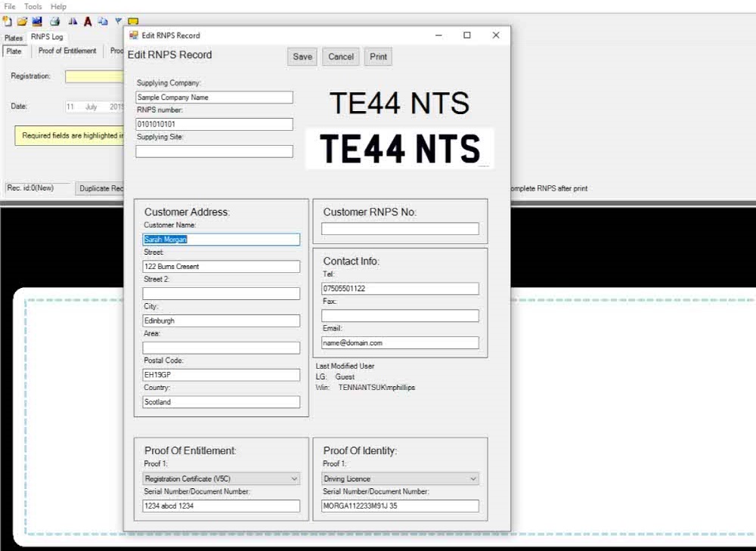Click the Supplying Company input field
This screenshot has width=756, height=551.
pyautogui.click(x=214, y=98)
